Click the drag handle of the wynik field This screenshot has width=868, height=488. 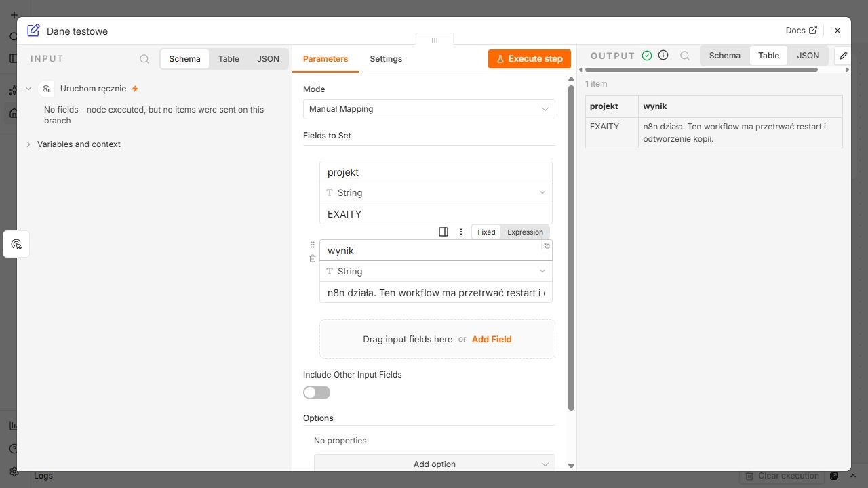point(313,245)
